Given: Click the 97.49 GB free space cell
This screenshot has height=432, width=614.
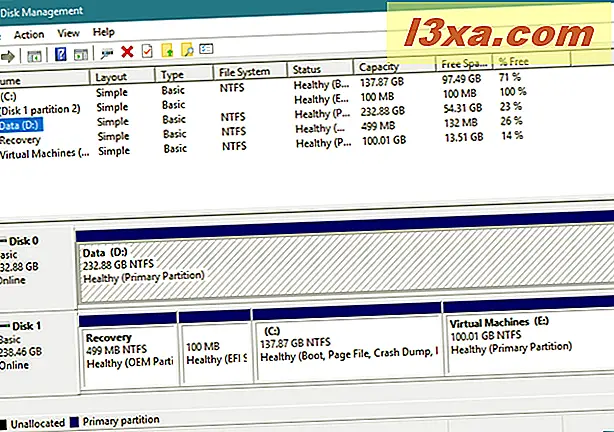Looking at the screenshot, I should [x=461, y=79].
